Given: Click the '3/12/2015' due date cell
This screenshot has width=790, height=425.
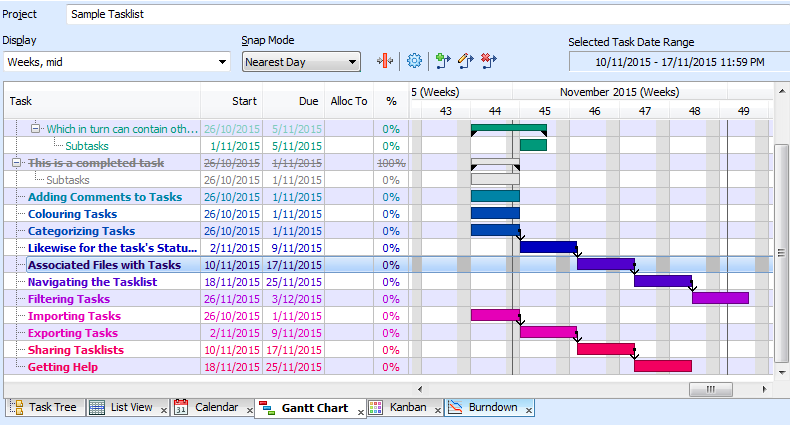Looking at the screenshot, I should [x=294, y=299].
